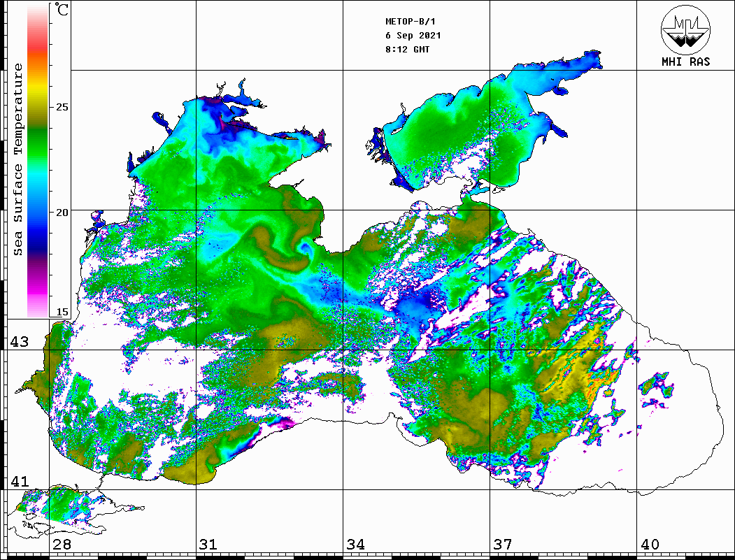Click the '25' tick on the color scale

point(62,107)
